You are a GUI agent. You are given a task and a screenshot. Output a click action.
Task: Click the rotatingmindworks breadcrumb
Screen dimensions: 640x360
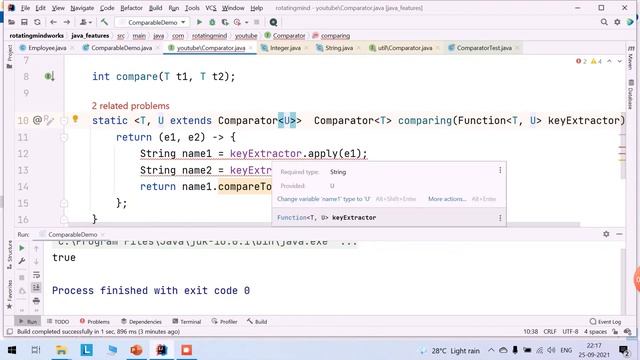pyautogui.click(x=36, y=36)
